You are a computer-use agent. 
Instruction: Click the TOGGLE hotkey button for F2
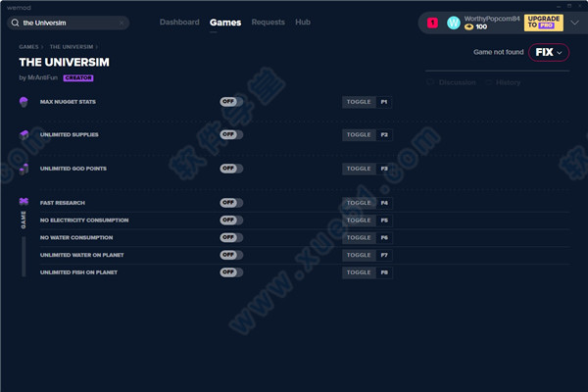(359, 135)
